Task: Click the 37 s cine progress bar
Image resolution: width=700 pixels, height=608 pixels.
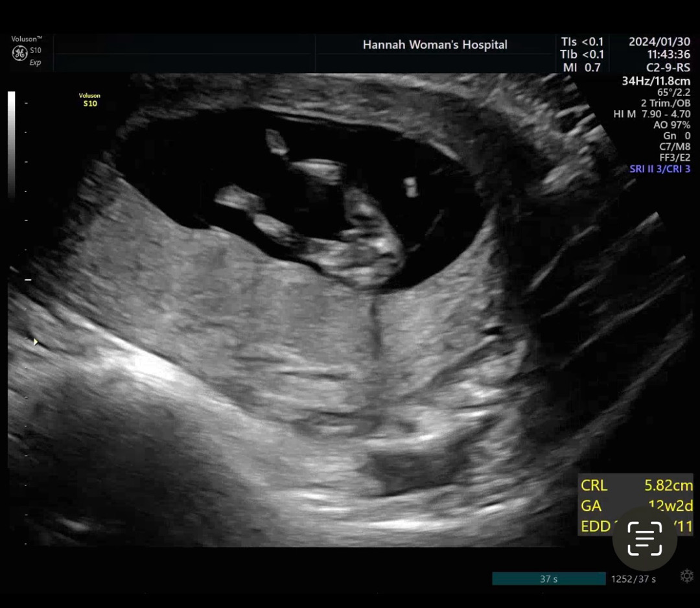Action: coord(548,579)
